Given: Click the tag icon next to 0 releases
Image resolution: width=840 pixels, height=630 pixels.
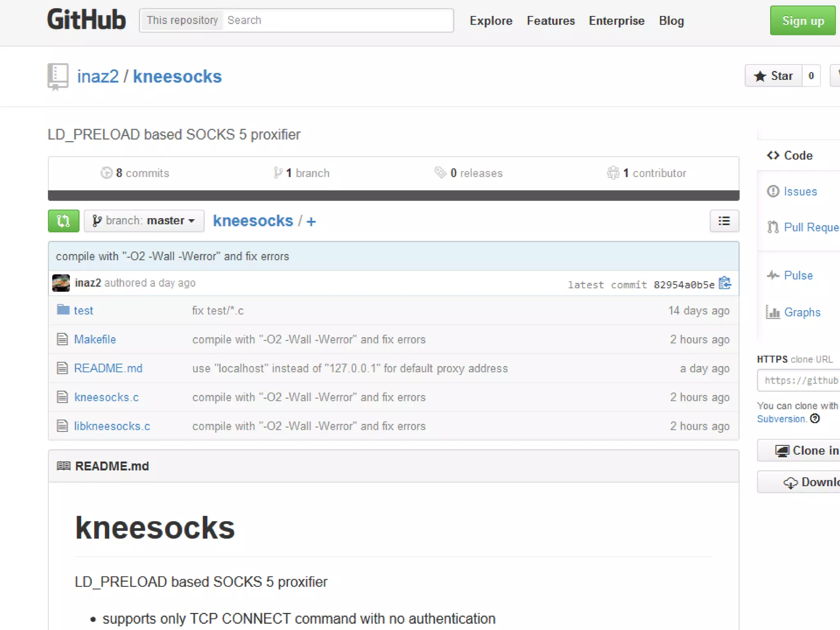Looking at the screenshot, I should pos(440,173).
